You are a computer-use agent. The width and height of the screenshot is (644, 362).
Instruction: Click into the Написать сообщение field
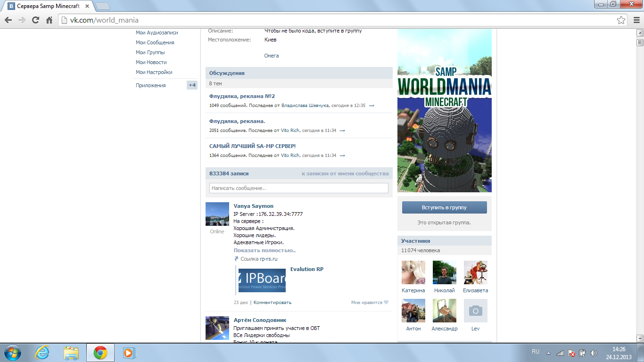(299, 188)
